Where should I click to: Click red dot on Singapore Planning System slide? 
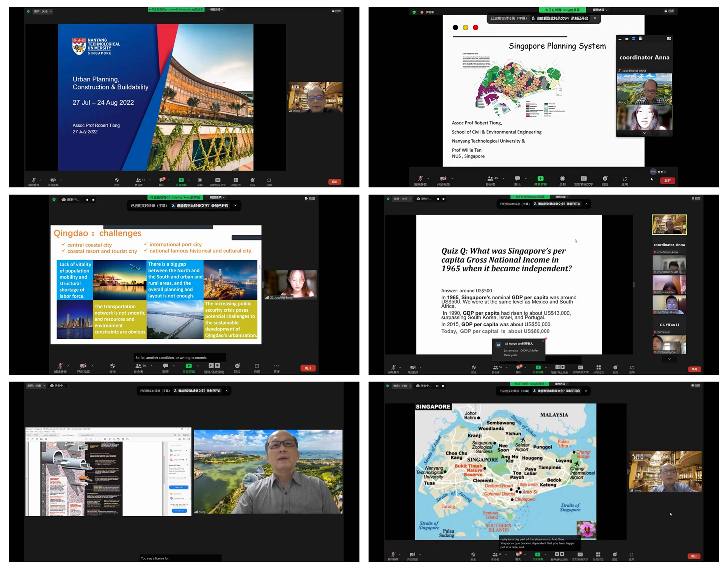(x=475, y=28)
